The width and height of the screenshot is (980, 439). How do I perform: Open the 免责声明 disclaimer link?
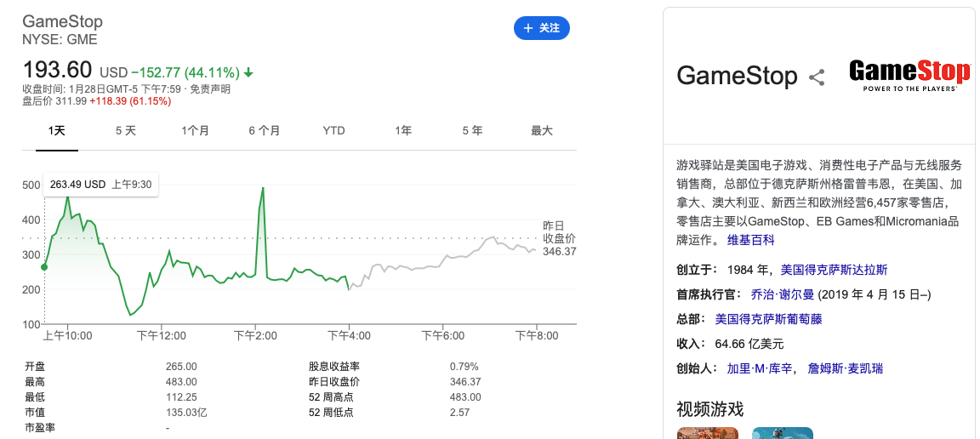tap(210, 88)
